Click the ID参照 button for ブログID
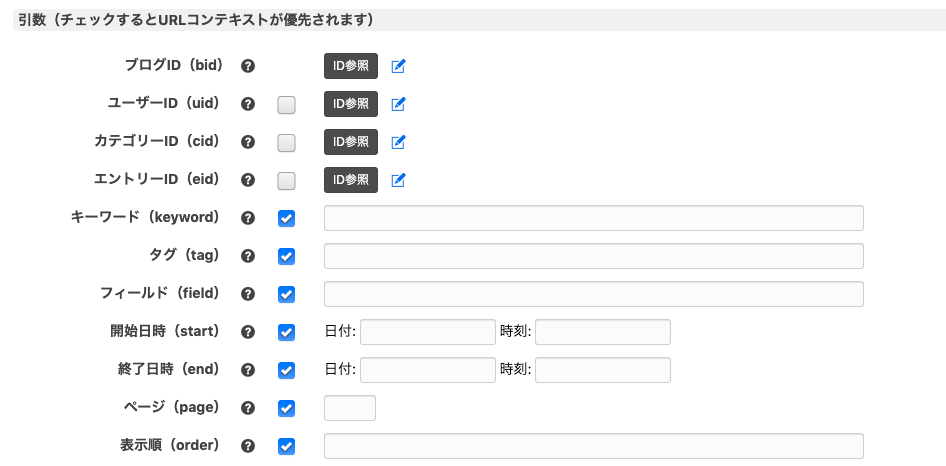Viewport: 946px width, 466px height. coord(351,66)
